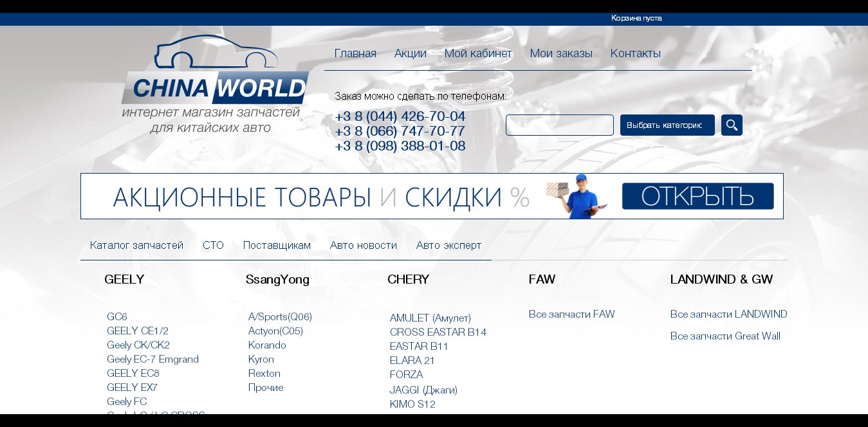
Task: Select the Kyron model link
Action: (x=261, y=359)
